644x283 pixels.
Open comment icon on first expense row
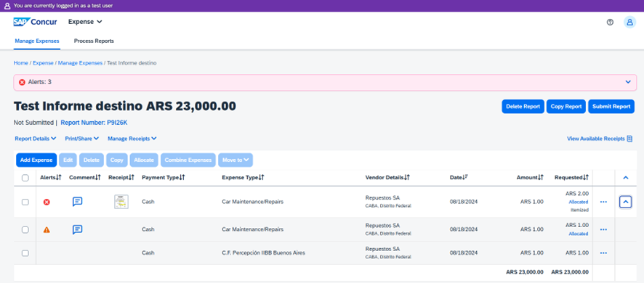tap(77, 202)
